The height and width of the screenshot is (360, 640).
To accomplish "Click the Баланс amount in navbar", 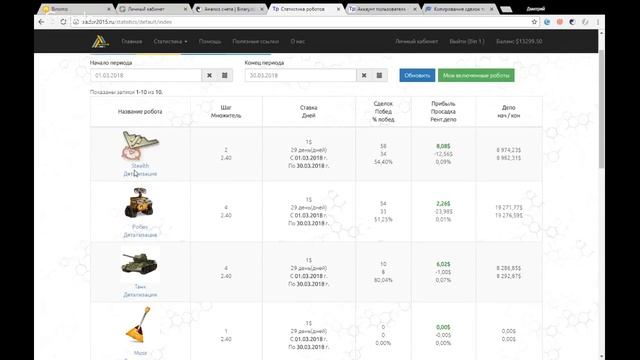I will point(519,41).
